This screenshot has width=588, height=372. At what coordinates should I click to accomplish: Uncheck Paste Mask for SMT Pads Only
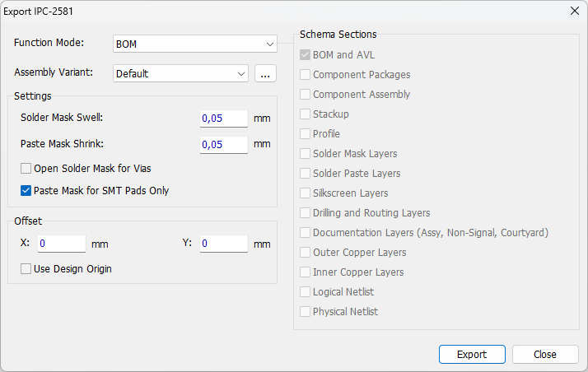click(x=26, y=191)
